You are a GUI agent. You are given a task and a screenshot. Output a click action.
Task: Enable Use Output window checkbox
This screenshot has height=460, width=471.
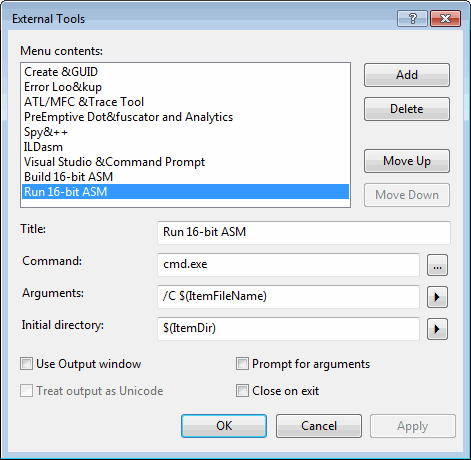click(x=26, y=364)
